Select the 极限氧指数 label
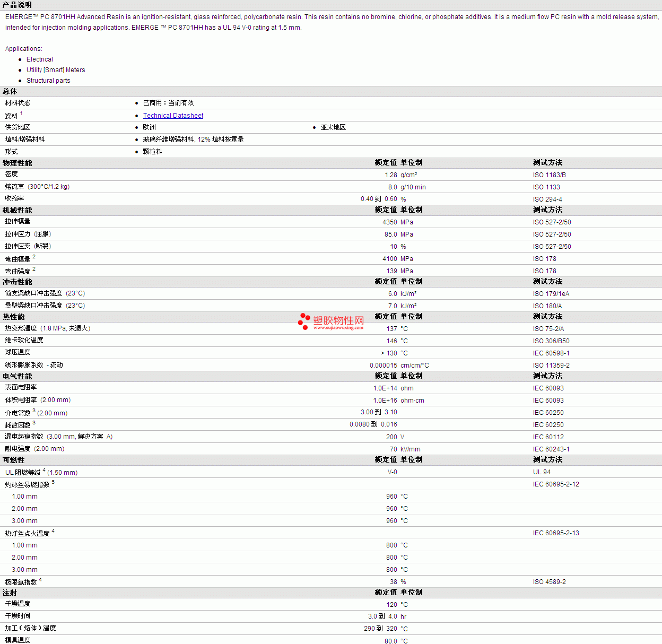662x644 pixels. (21, 582)
